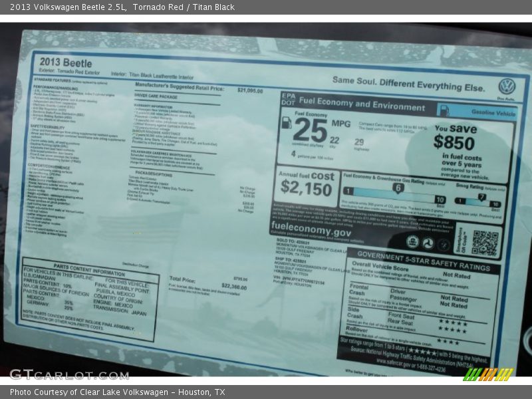Click the 'Driver Care Package' heading
The height and width of the screenshot is (399, 532).
click(x=156, y=96)
